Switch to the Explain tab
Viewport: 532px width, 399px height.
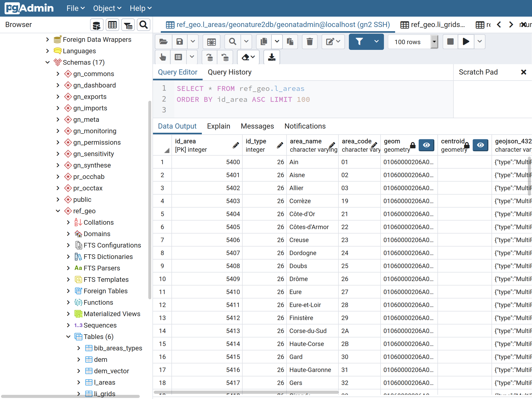click(218, 126)
